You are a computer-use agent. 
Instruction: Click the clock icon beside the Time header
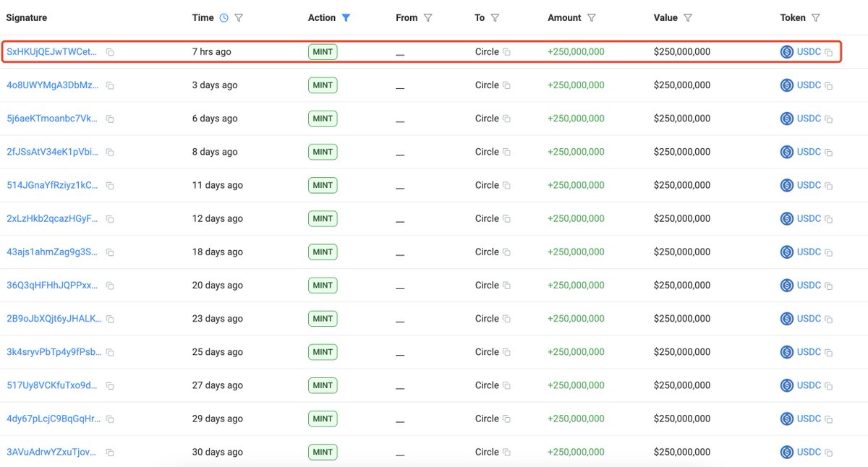click(x=224, y=17)
